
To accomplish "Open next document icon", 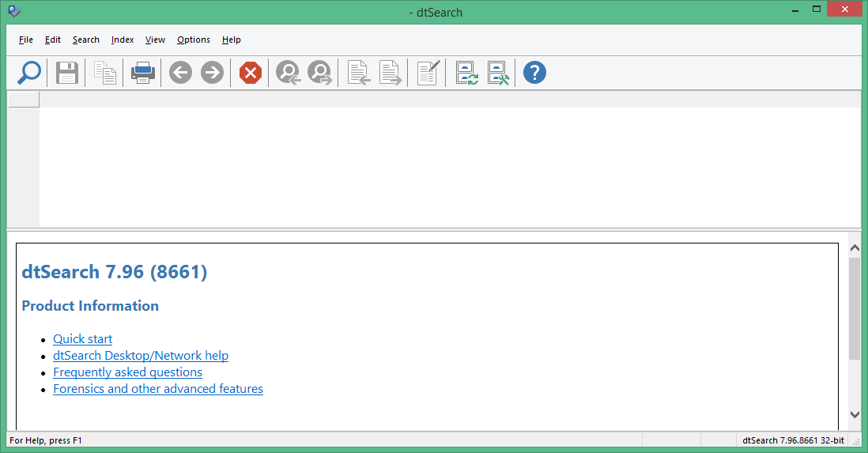I will (390, 73).
